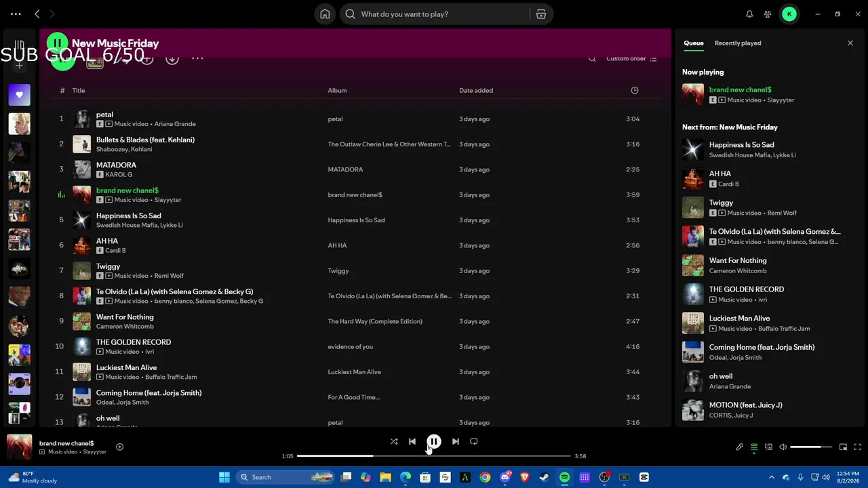Open the evidence of you album link
This screenshot has width=868, height=488.
point(351,347)
